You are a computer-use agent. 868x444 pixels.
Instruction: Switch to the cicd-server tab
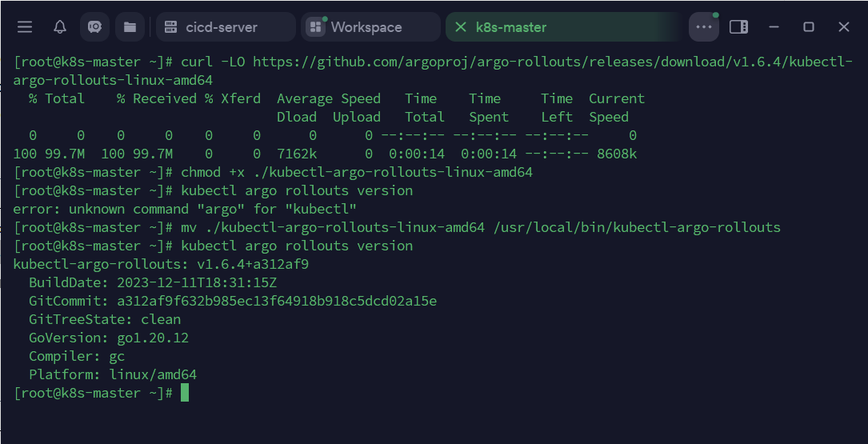tap(222, 27)
